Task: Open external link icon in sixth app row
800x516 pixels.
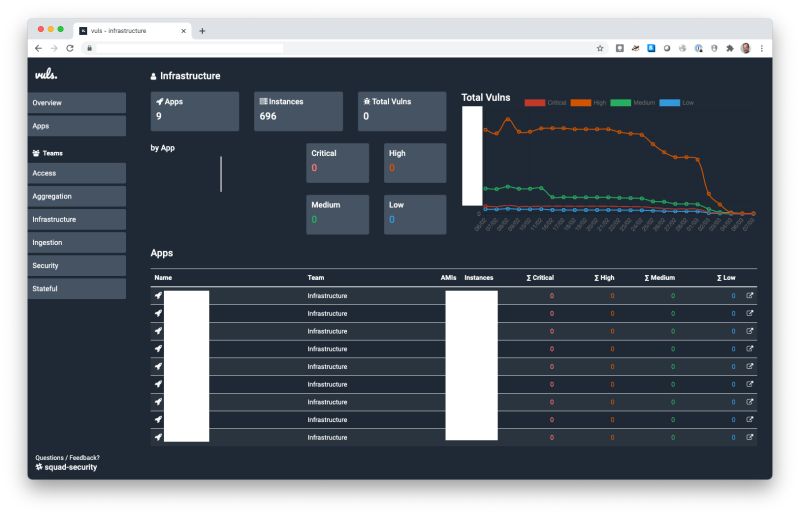Action: (749, 384)
